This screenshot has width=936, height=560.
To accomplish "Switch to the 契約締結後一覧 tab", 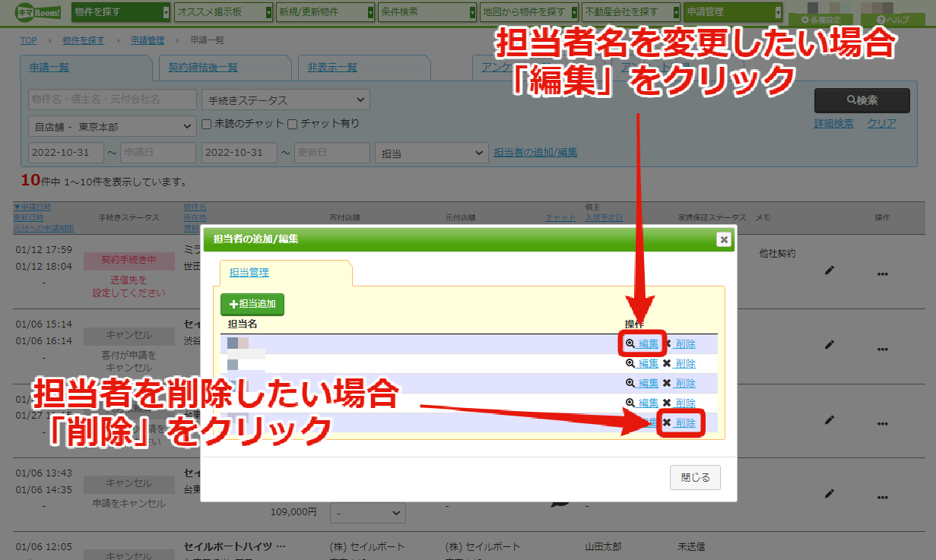I will [x=203, y=67].
